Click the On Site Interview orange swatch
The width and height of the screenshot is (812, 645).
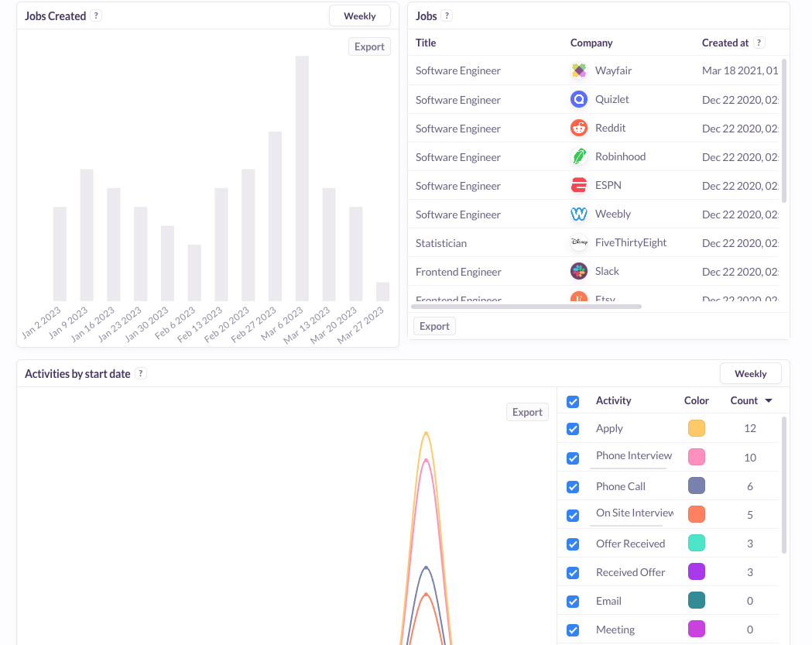click(697, 514)
